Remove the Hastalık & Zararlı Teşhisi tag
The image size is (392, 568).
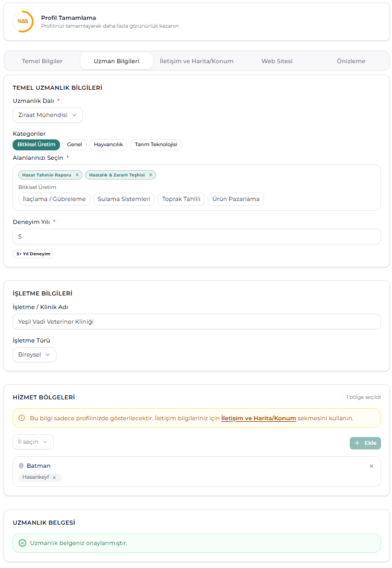[x=151, y=175]
